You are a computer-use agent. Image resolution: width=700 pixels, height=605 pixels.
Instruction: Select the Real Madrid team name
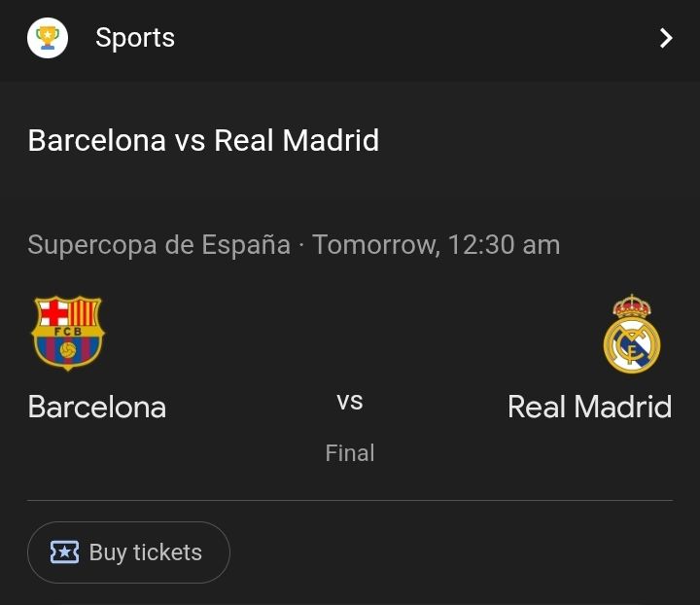[589, 406]
